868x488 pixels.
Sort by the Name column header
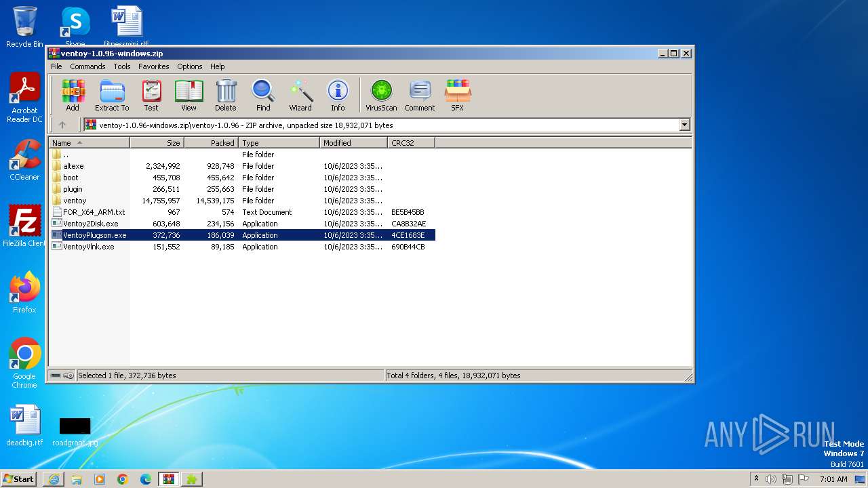(x=89, y=143)
